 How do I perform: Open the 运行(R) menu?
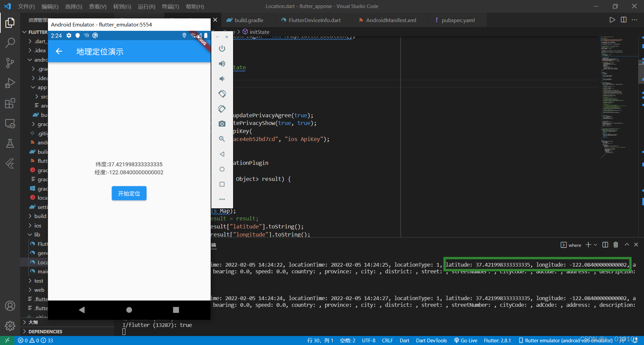pos(146,6)
